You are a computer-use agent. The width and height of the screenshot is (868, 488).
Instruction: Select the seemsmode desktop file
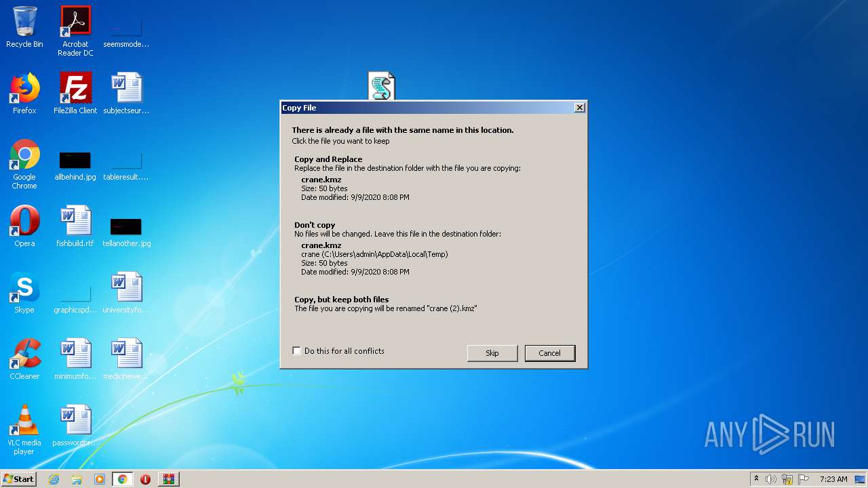point(126,31)
